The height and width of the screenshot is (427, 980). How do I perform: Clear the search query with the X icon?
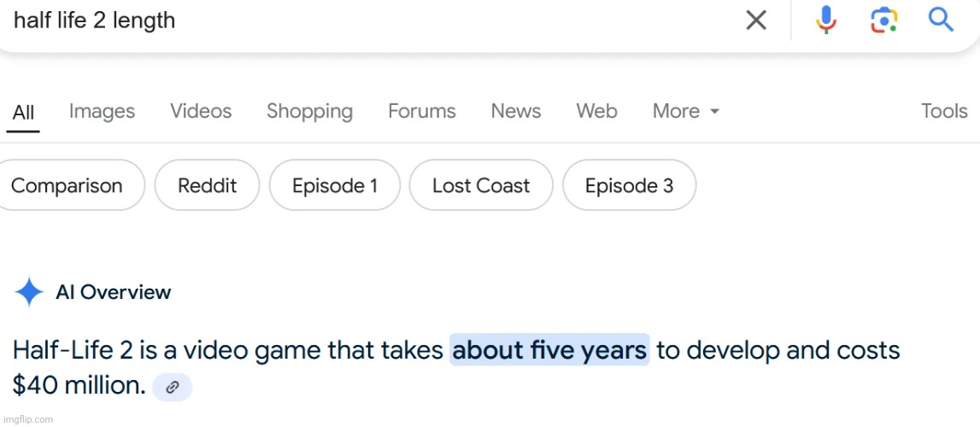tap(756, 20)
